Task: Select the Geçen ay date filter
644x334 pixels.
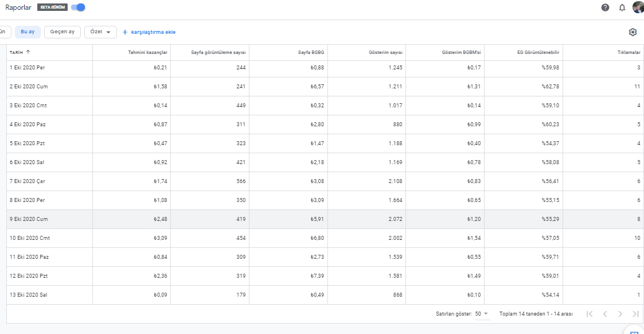Action: point(63,32)
